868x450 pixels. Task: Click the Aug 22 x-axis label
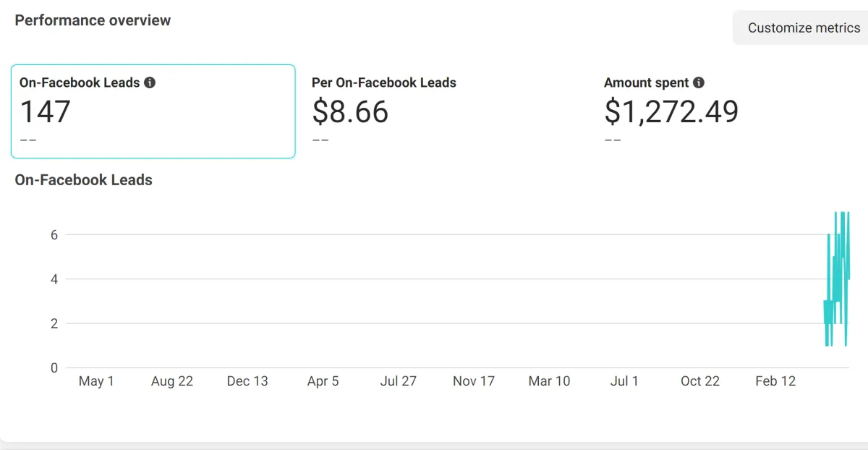tap(172, 381)
